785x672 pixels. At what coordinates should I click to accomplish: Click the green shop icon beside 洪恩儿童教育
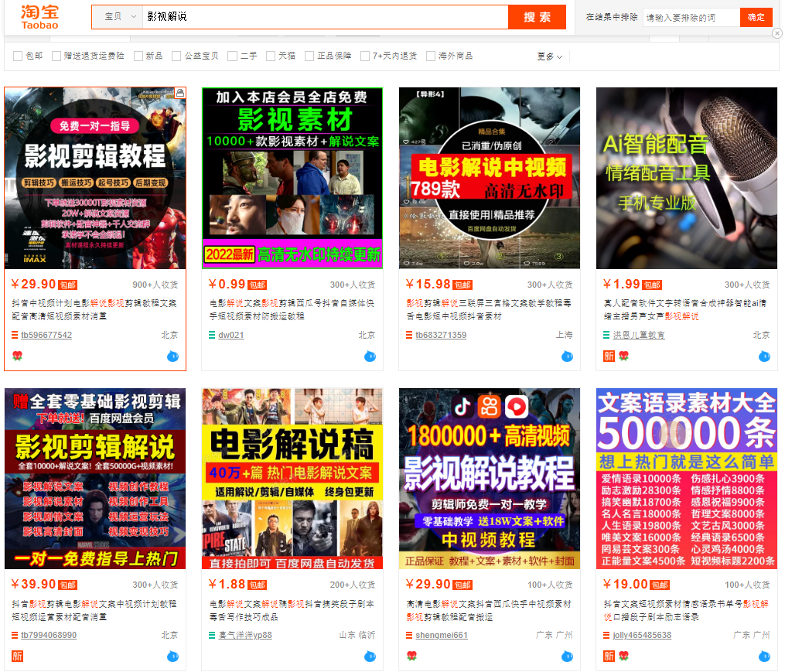click(x=606, y=335)
